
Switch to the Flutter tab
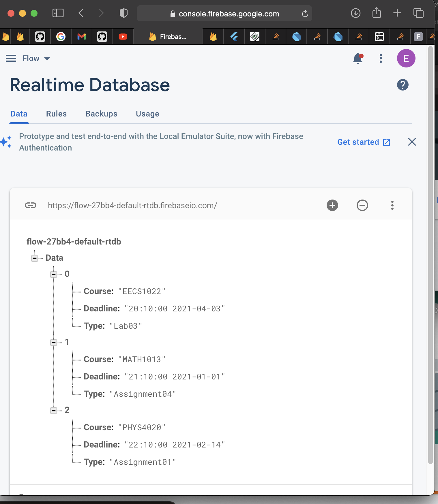click(234, 37)
